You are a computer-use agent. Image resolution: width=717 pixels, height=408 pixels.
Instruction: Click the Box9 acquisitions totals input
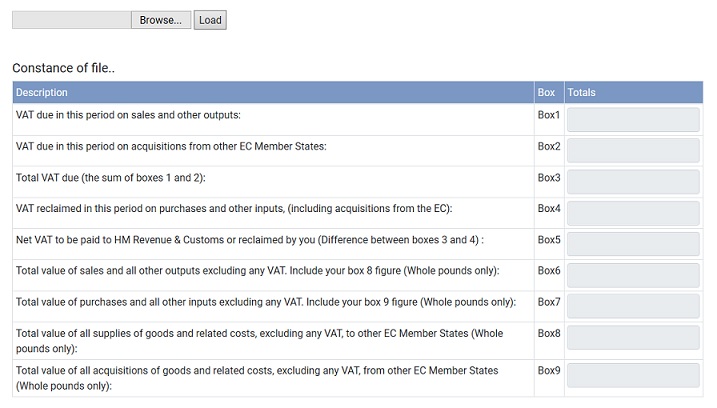[x=633, y=375]
